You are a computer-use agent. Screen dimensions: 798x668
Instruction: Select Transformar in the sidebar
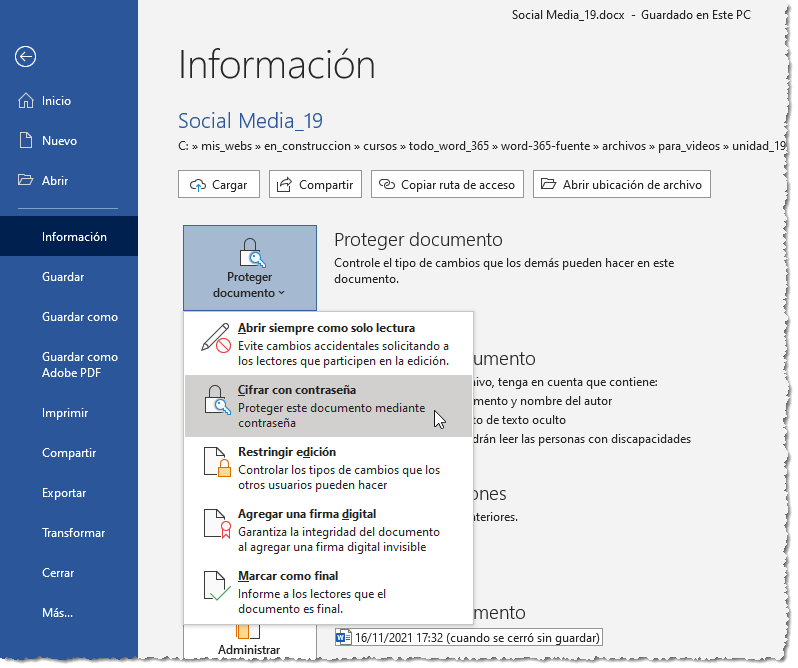click(69, 533)
